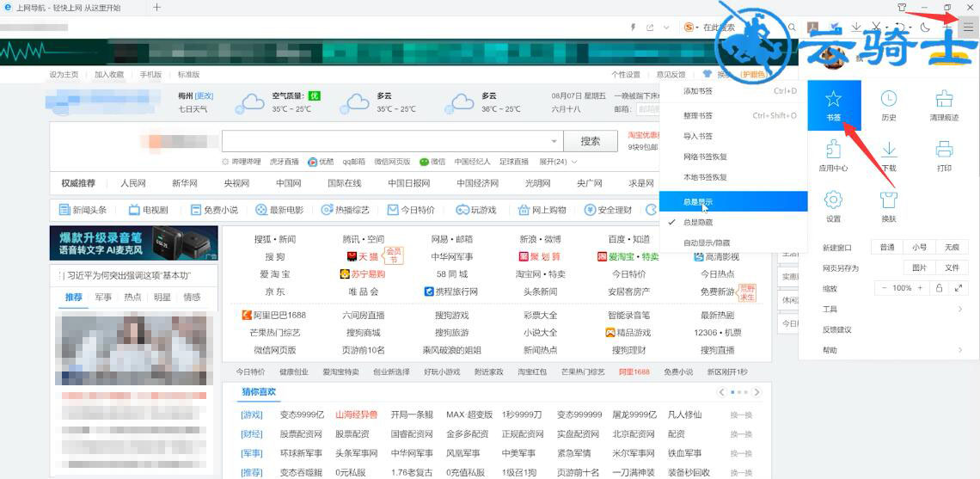Viewport: 980px width, 479px height.
Task: Click the share icon in address bar
Action: (x=650, y=28)
